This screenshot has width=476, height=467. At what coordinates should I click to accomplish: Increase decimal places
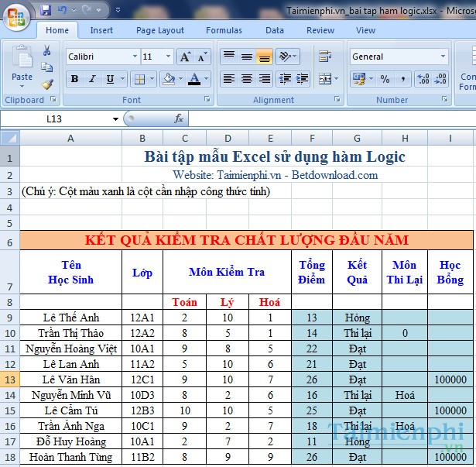click(423, 79)
